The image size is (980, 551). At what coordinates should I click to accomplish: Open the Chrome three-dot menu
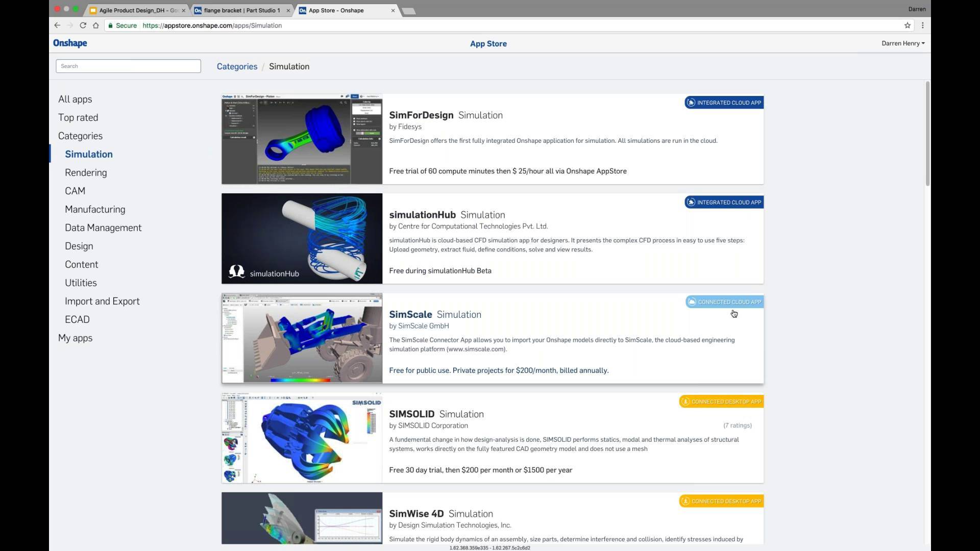pyautogui.click(x=922, y=26)
